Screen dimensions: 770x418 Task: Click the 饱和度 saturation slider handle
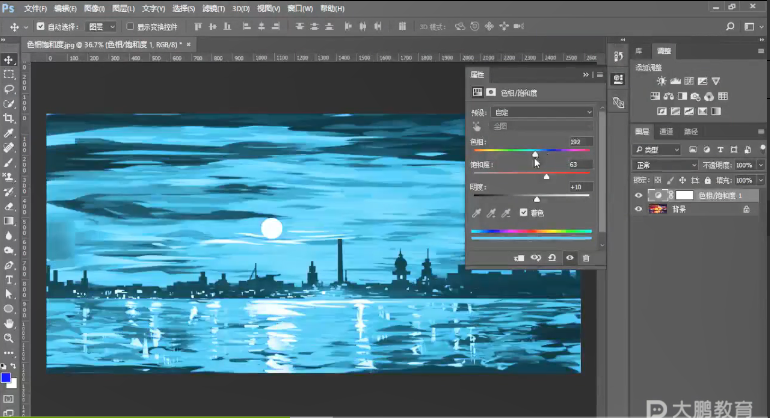coord(546,176)
